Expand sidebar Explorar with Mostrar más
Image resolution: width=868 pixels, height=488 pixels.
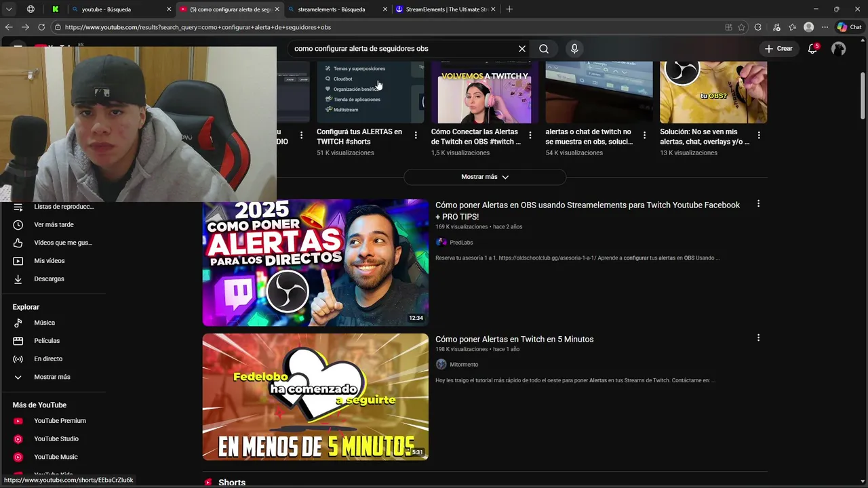pyautogui.click(x=53, y=377)
